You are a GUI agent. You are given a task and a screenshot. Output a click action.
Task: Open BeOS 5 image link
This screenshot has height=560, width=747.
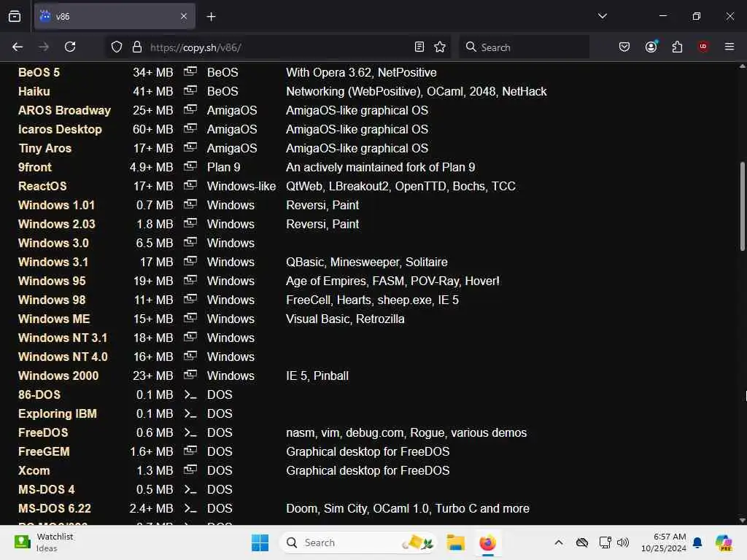tap(39, 72)
